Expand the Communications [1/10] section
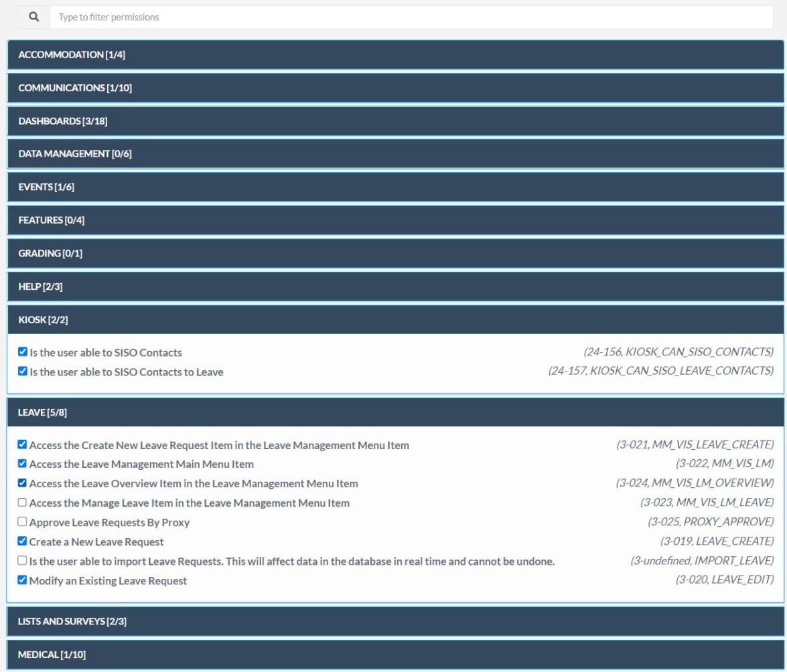The height and width of the screenshot is (672, 787). click(x=395, y=88)
